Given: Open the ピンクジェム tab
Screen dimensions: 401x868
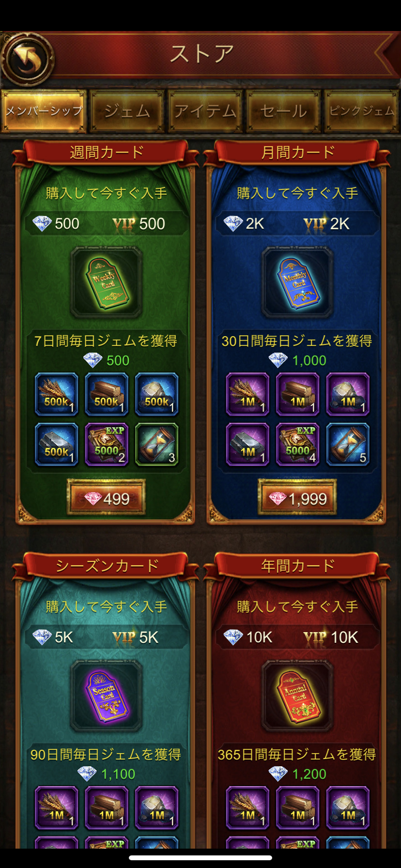Looking at the screenshot, I should 361,111.
